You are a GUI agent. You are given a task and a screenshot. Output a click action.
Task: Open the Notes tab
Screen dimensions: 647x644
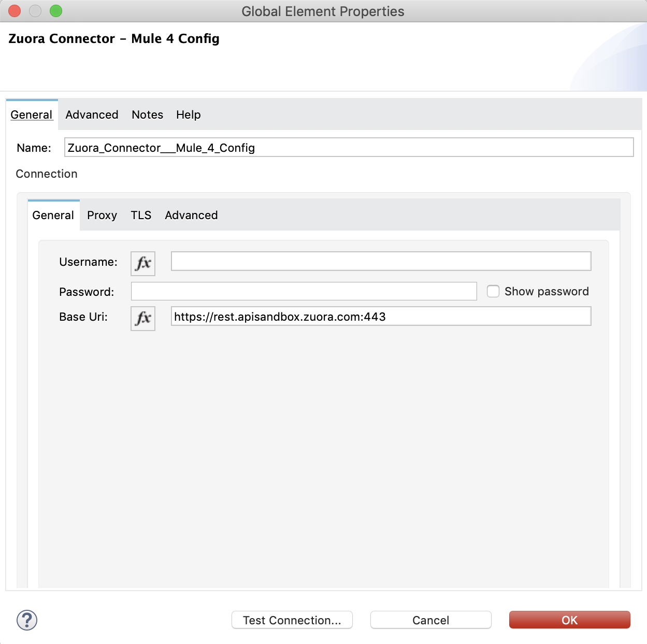147,115
